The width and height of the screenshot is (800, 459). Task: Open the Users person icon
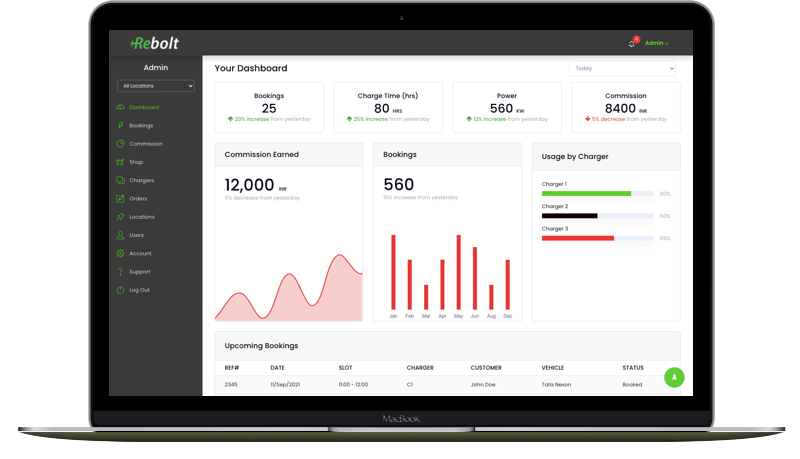(x=120, y=235)
